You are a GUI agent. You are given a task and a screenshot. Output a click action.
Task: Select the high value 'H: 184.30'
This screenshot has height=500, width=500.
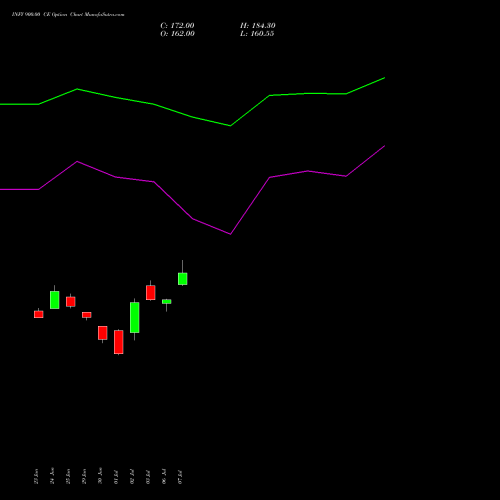(258, 26)
